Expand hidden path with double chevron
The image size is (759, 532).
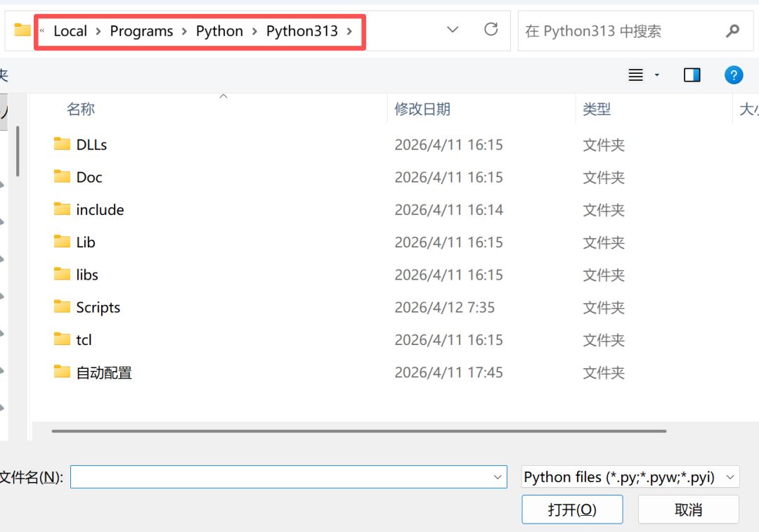42,30
